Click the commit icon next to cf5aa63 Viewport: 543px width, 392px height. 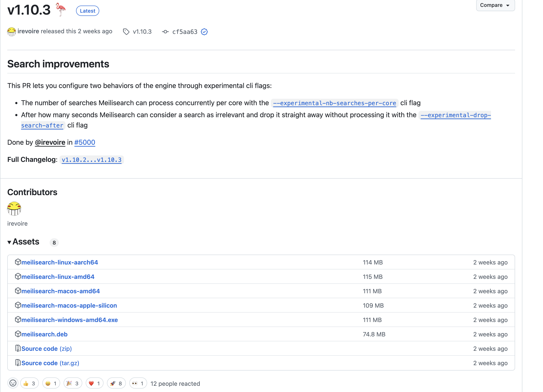165,32
